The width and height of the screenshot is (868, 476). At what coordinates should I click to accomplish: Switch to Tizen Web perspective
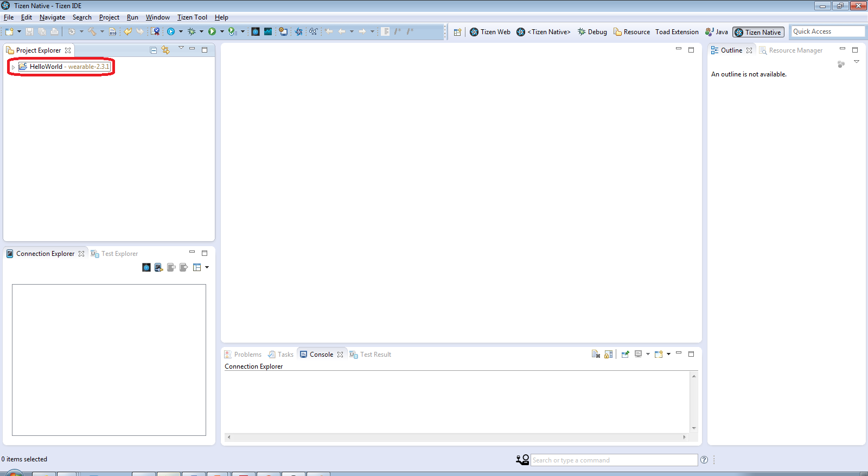pyautogui.click(x=490, y=32)
